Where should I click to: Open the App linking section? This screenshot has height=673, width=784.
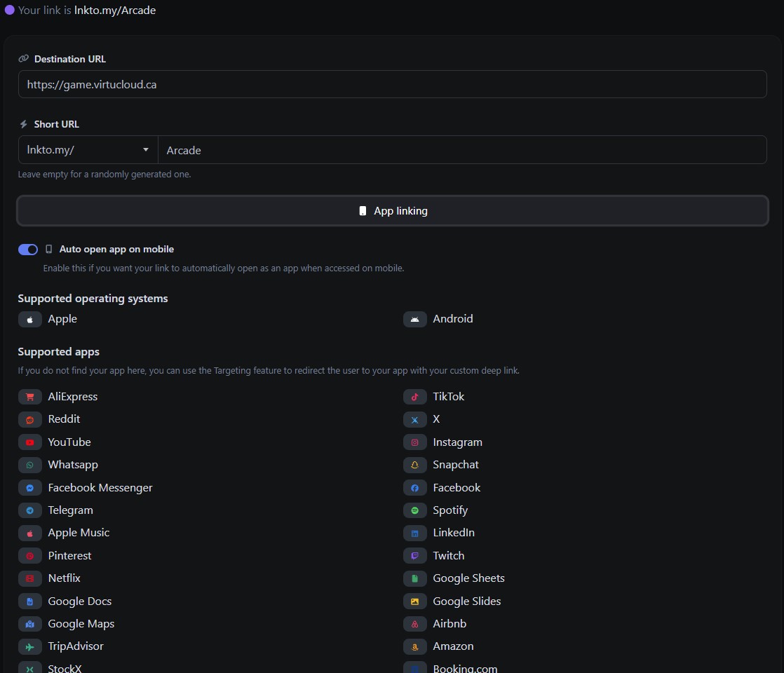pos(392,210)
